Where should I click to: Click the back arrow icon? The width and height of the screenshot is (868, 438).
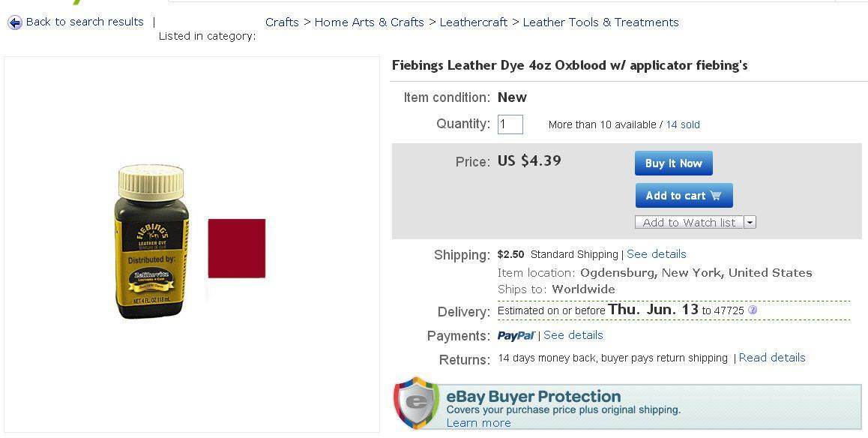tap(15, 22)
